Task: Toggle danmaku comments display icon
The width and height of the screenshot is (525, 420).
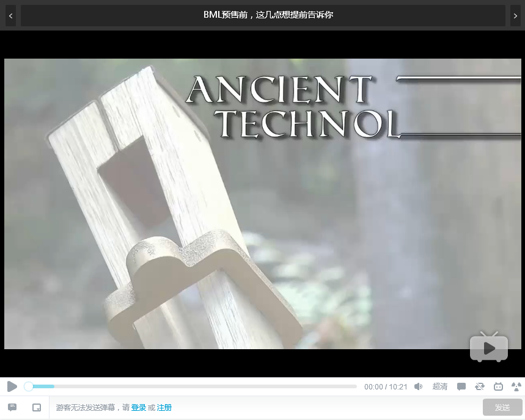Action: coord(461,387)
